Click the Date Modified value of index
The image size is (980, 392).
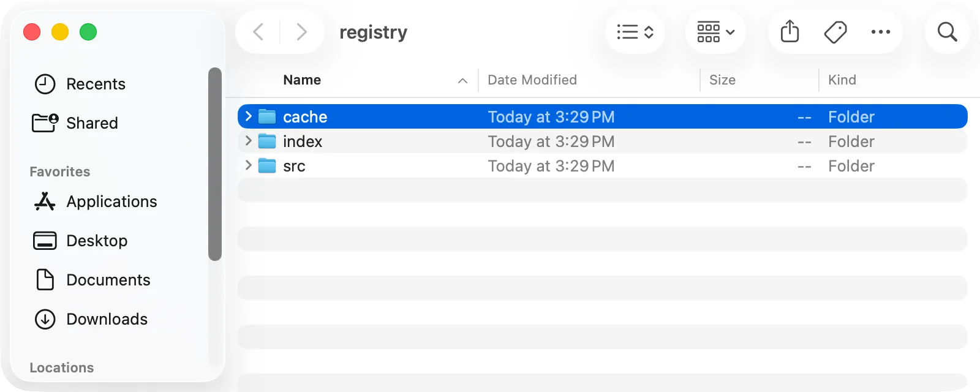point(551,141)
